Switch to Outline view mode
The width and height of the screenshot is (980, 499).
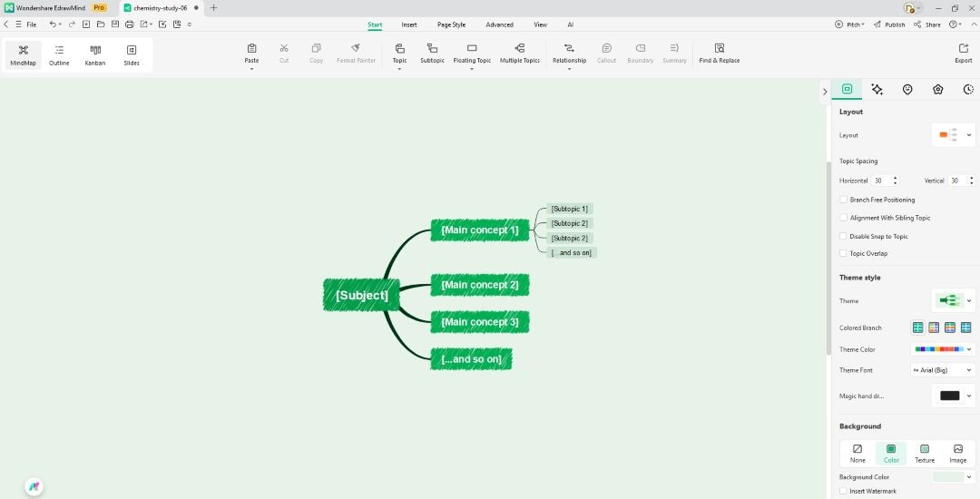point(59,55)
